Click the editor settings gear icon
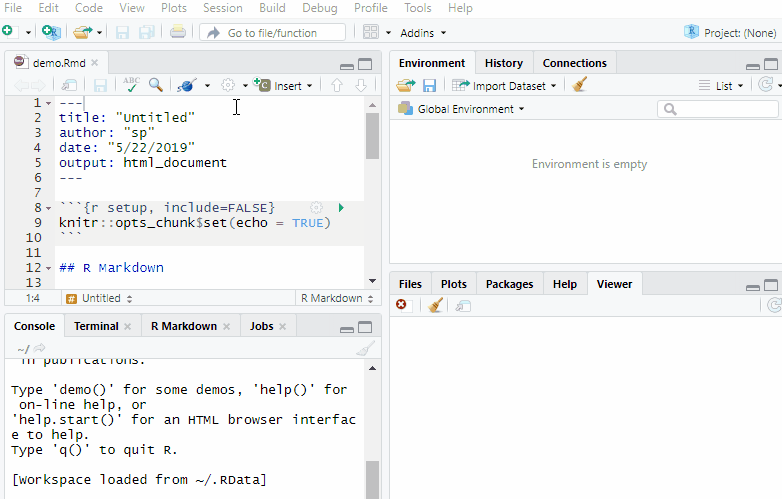 (x=228, y=85)
